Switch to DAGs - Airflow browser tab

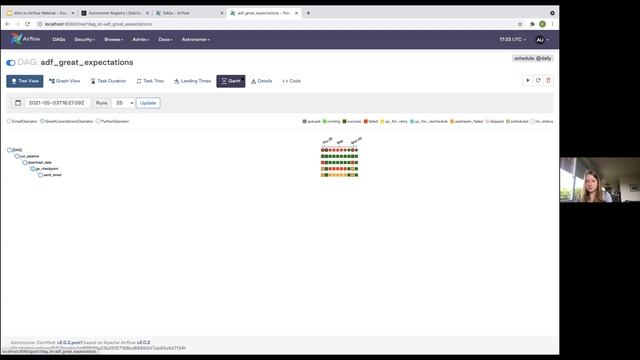tap(189, 13)
